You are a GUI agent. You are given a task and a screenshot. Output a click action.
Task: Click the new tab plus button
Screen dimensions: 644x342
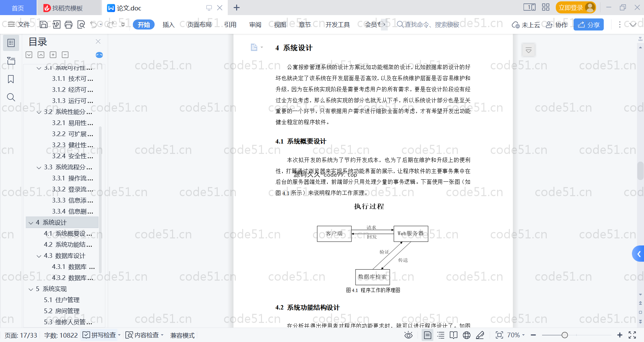pos(236,7)
